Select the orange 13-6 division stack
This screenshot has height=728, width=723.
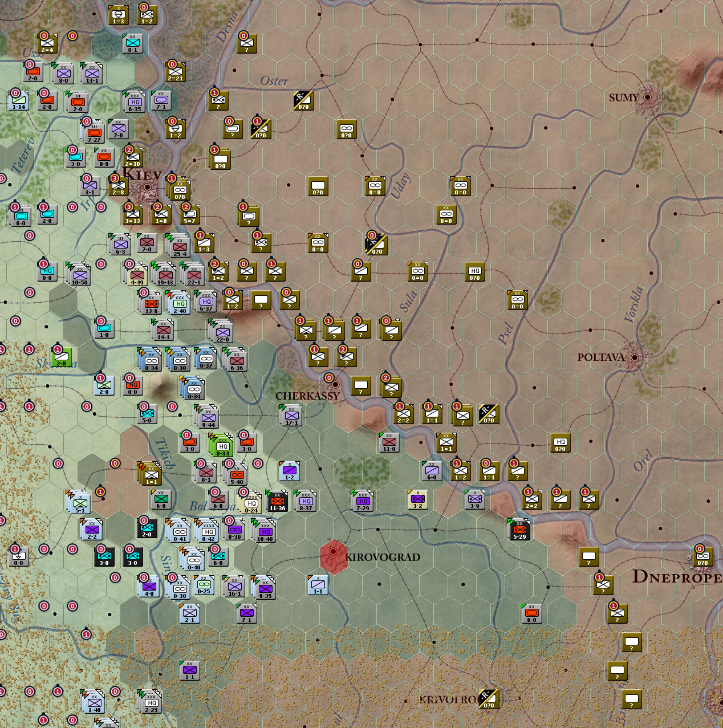[x=151, y=304]
